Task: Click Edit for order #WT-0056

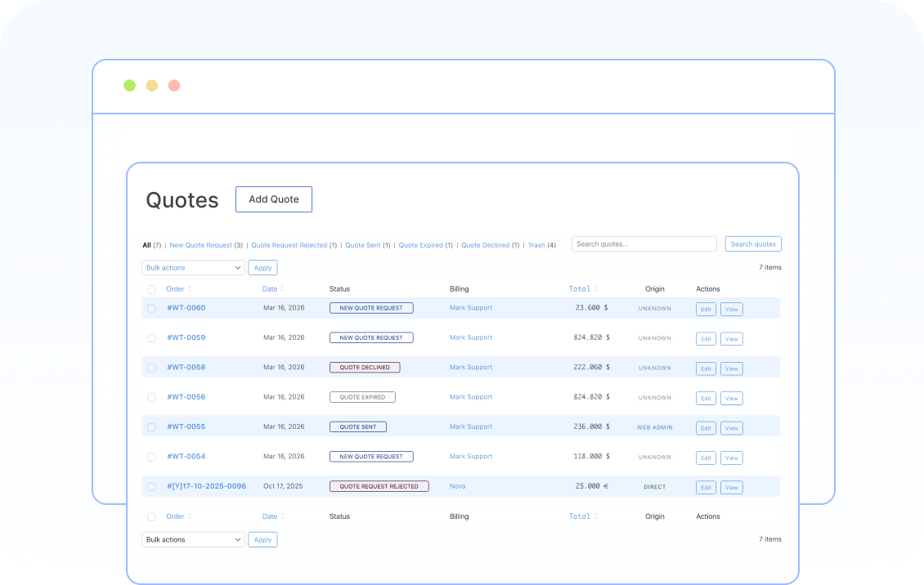Action: tap(706, 399)
